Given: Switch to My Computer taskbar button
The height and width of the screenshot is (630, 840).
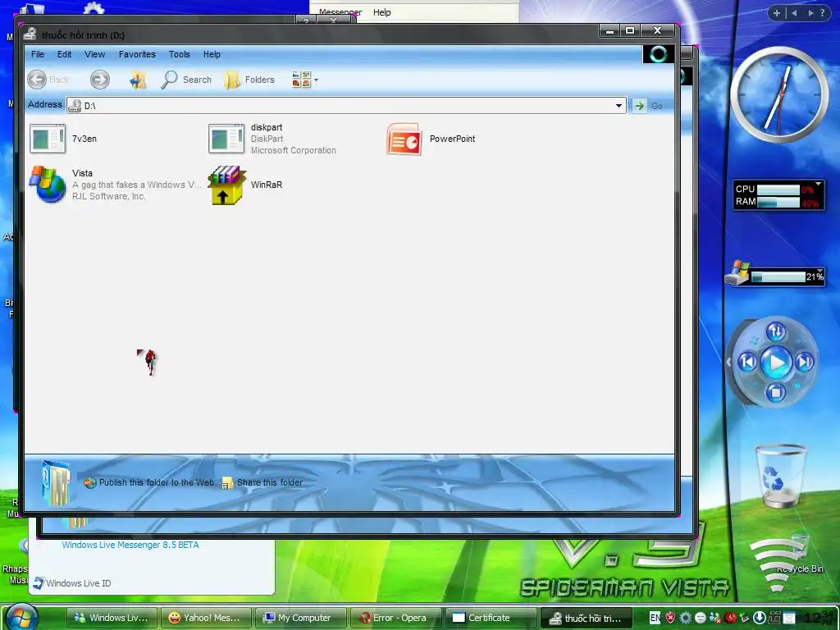Looking at the screenshot, I should coord(300,618).
